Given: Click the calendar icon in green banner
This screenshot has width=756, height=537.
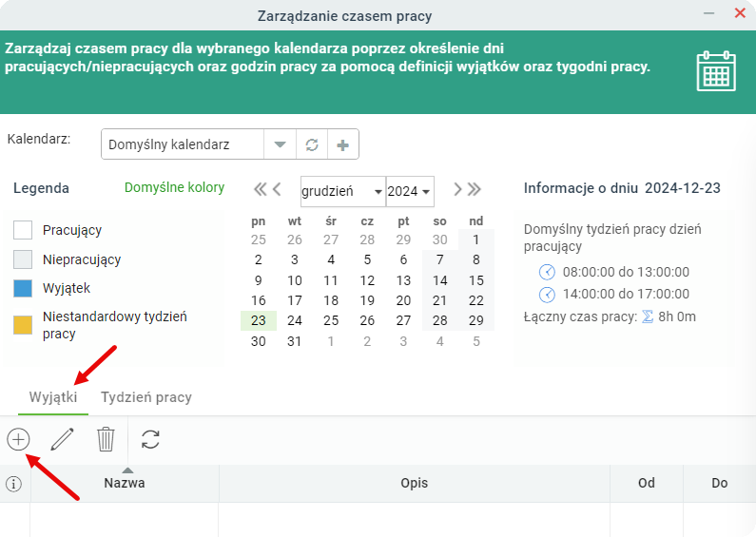Looking at the screenshot, I should click(716, 71).
